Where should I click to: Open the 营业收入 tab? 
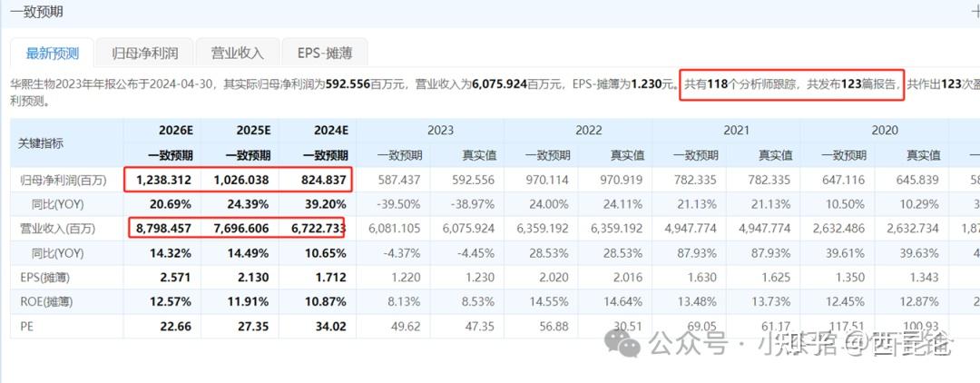point(238,54)
